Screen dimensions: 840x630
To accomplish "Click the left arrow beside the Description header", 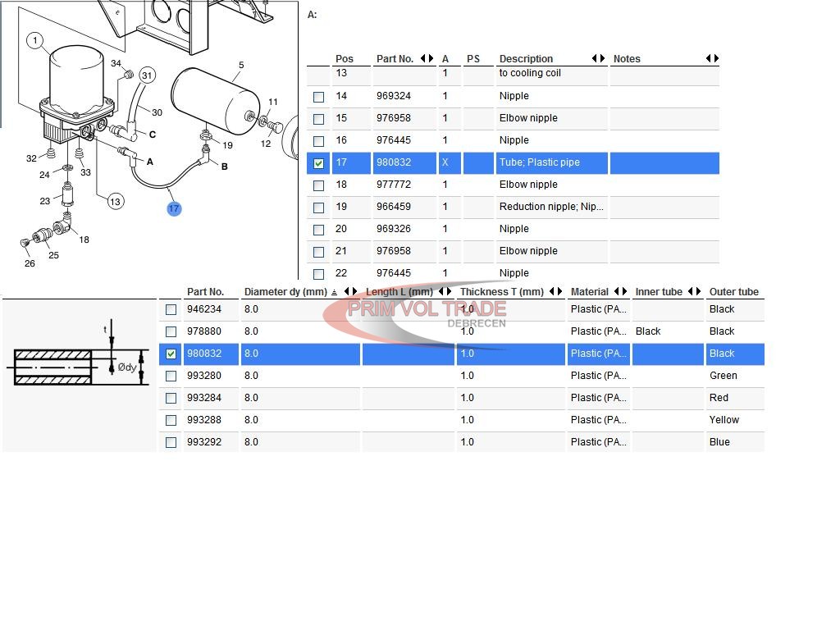I will [x=594, y=58].
